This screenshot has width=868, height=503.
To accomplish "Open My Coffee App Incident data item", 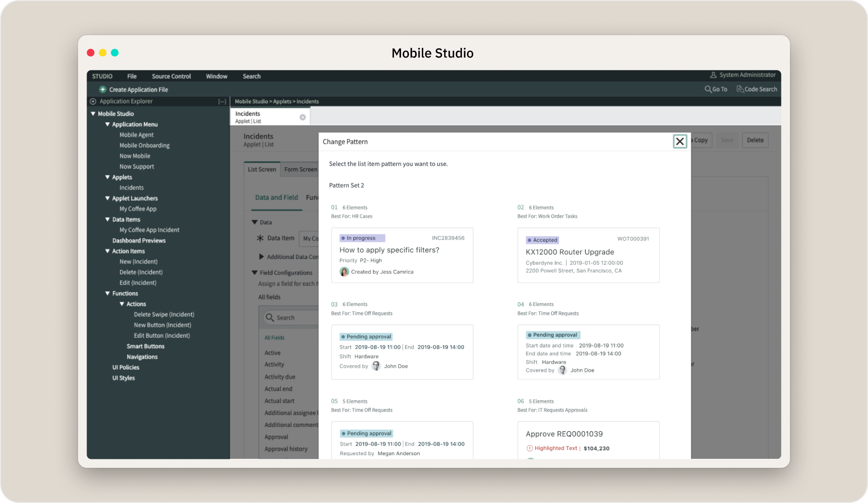I will [149, 230].
